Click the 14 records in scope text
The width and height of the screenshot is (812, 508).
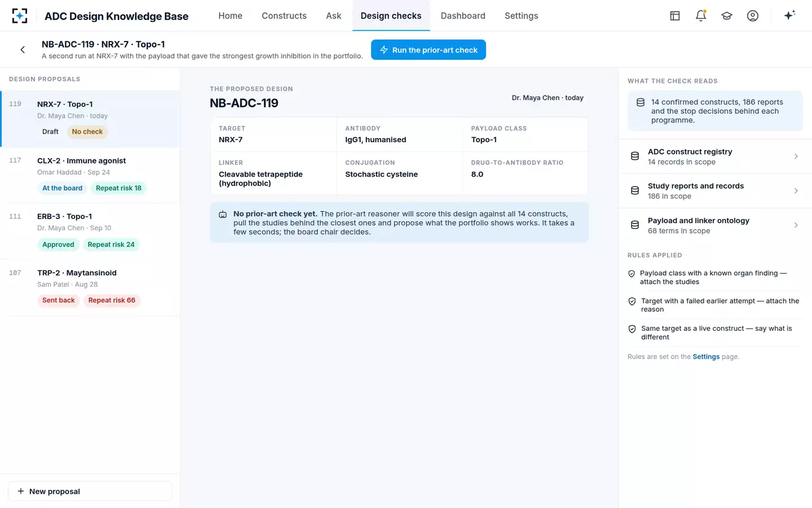click(681, 162)
